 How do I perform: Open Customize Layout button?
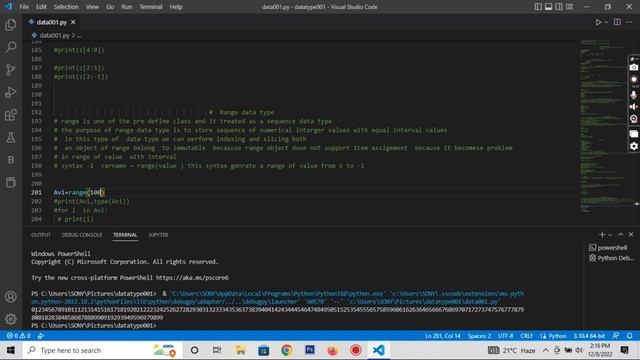569,7
